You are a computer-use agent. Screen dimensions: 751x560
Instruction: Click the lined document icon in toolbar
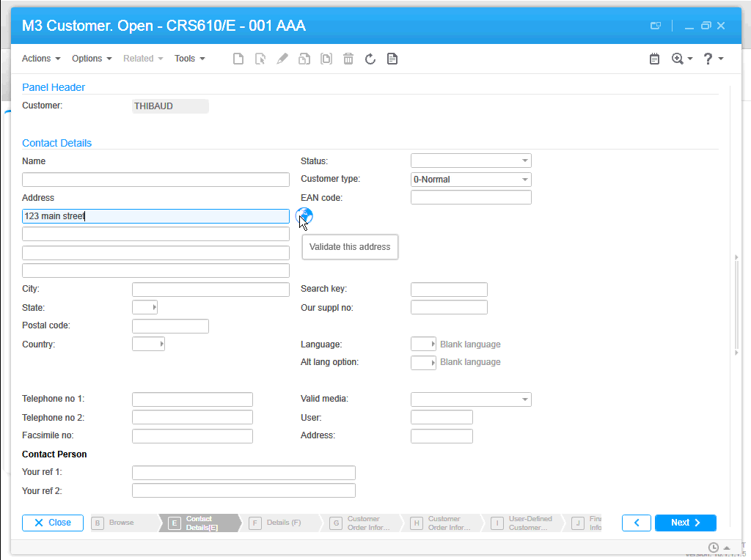[x=392, y=59]
